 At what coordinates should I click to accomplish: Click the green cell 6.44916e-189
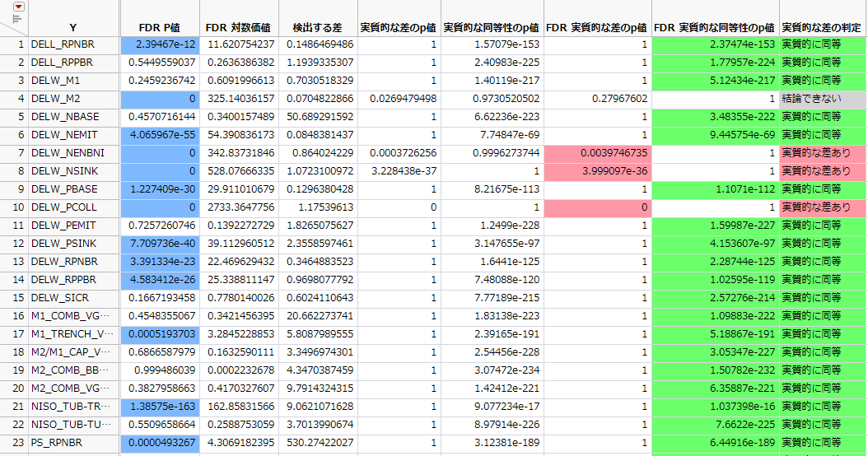point(715,443)
